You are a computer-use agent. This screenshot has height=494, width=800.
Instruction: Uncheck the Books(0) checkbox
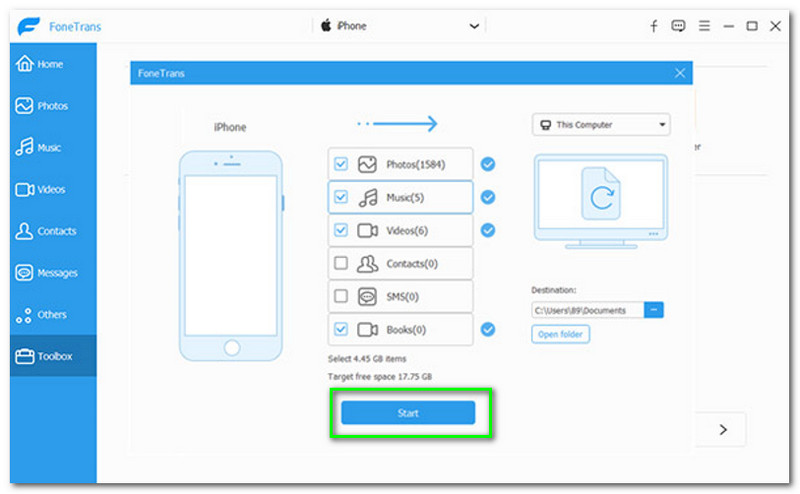coord(340,329)
